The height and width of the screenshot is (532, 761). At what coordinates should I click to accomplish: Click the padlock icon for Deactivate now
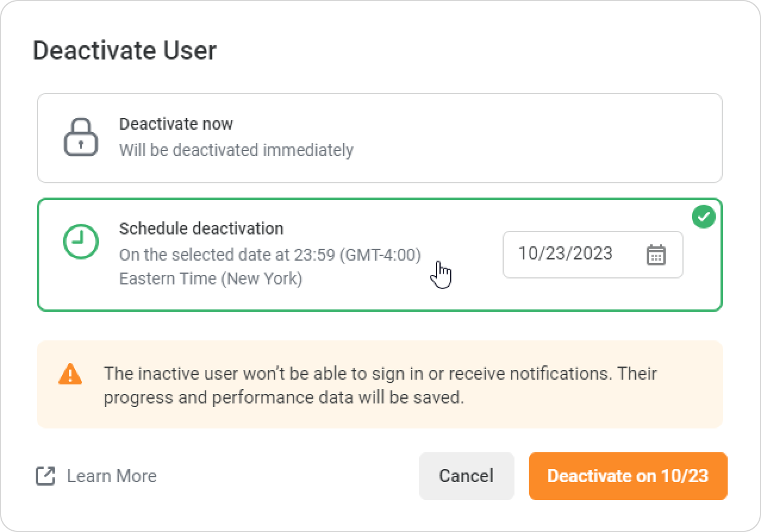(80, 137)
